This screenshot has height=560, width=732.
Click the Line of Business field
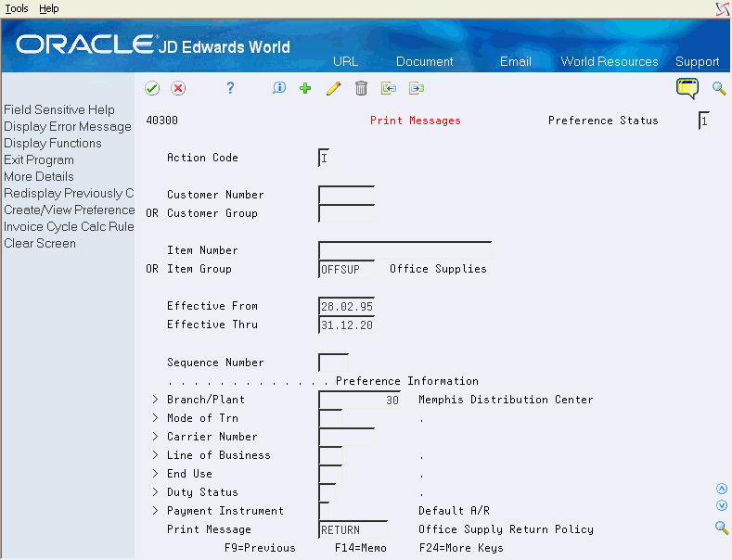point(330,455)
